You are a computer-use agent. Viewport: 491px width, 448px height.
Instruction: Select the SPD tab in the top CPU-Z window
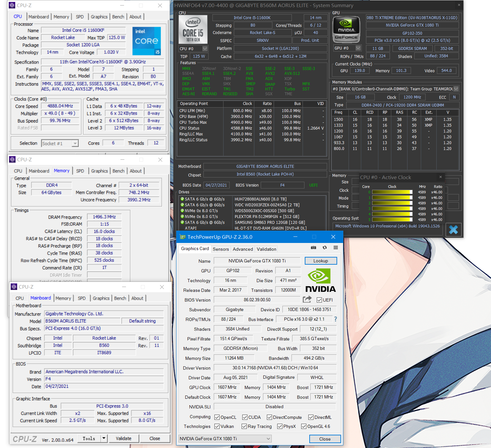pyautogui.click(x=80, y=17)
